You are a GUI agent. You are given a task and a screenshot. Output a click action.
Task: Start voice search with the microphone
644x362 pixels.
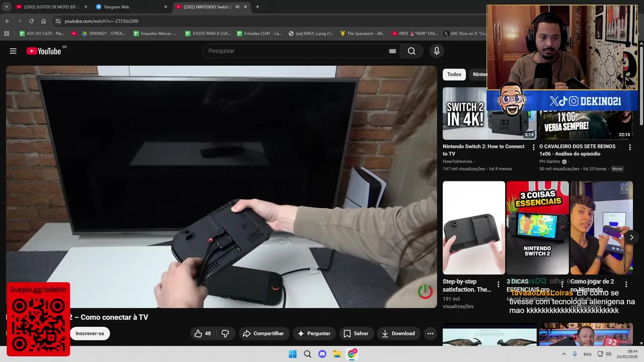pos(437,51)
